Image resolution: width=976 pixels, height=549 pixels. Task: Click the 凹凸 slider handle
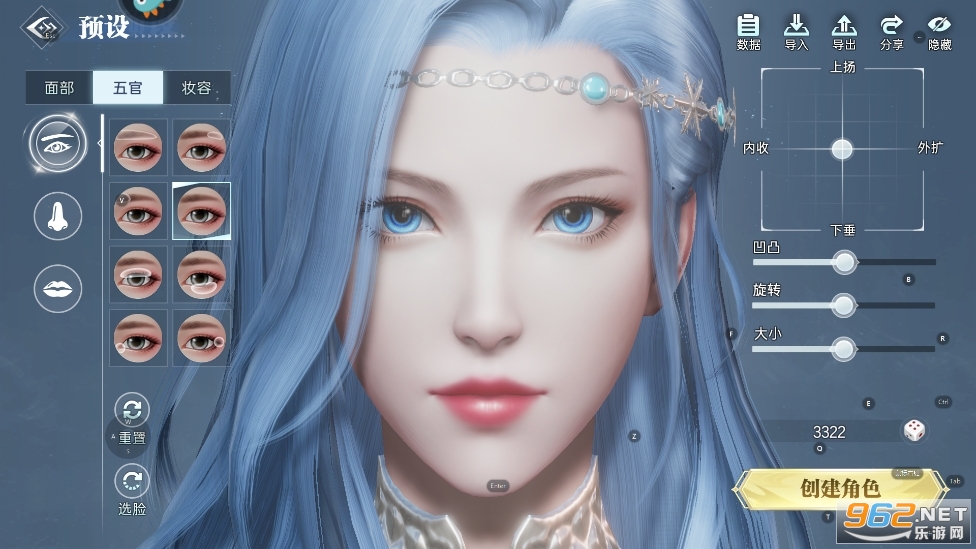(845, 262)
